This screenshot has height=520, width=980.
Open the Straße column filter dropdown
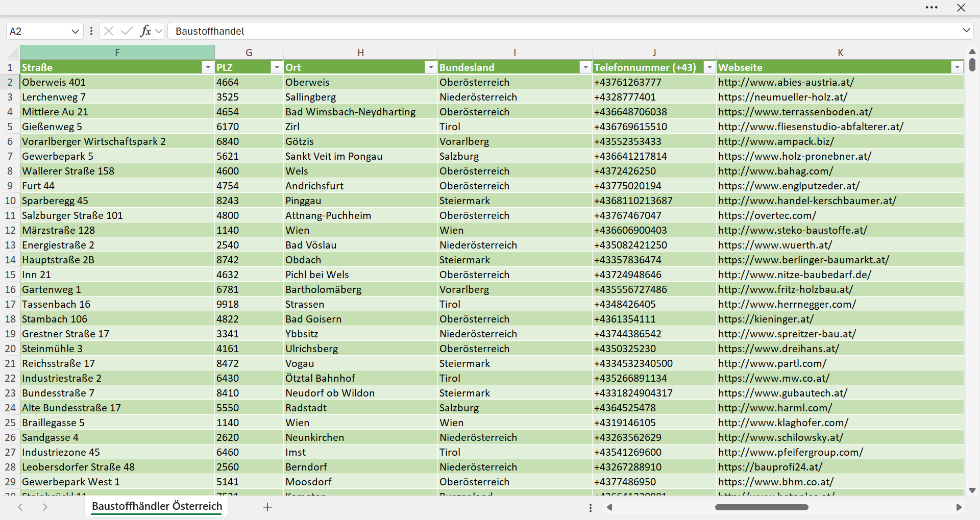tap(207, 67)
